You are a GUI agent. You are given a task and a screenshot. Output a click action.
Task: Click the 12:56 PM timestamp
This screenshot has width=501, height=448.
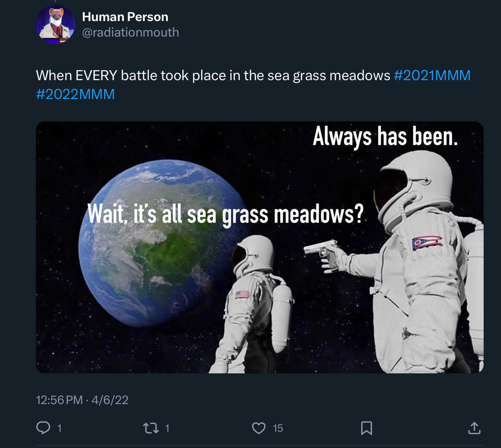coord(59,400)
